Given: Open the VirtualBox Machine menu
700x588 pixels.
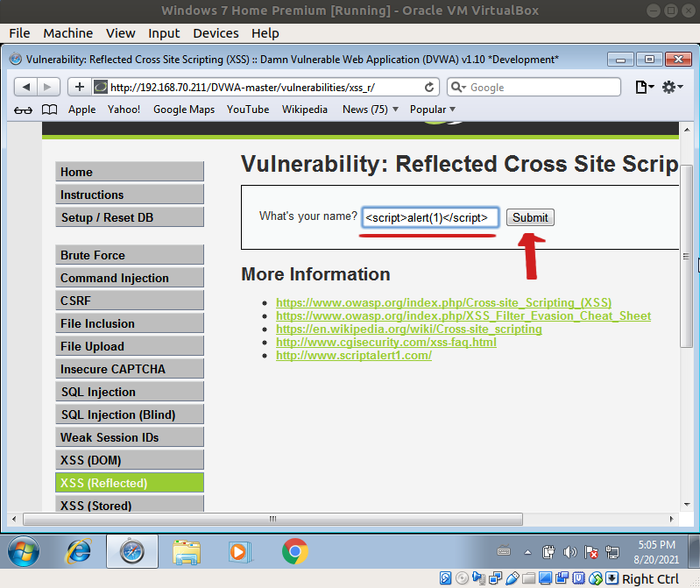Looking at the screenshot, I should pos(67,33).
